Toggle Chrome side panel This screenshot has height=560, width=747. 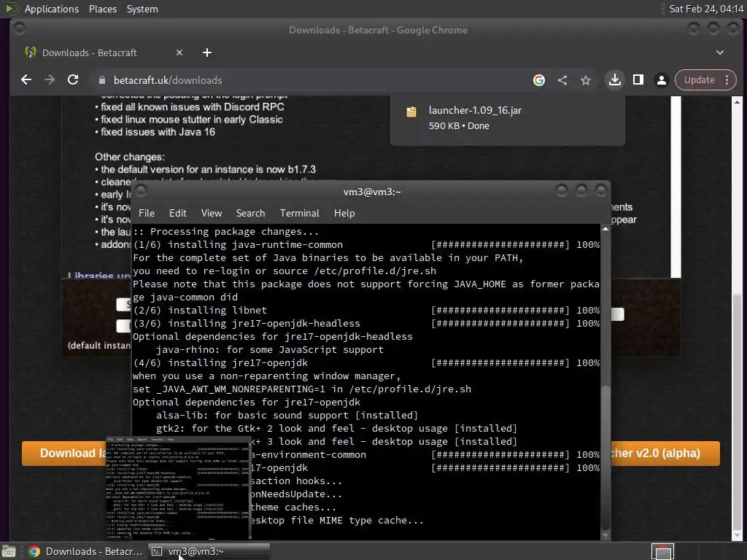pos(638,80)
